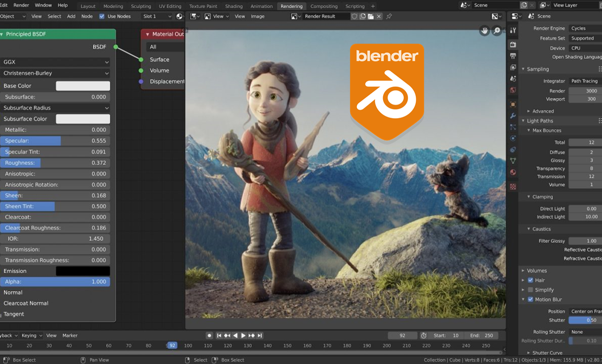This screenshot has width=602, height=364.
Task: Open the Material properties tab icon
Action: [x=513, y=173]
